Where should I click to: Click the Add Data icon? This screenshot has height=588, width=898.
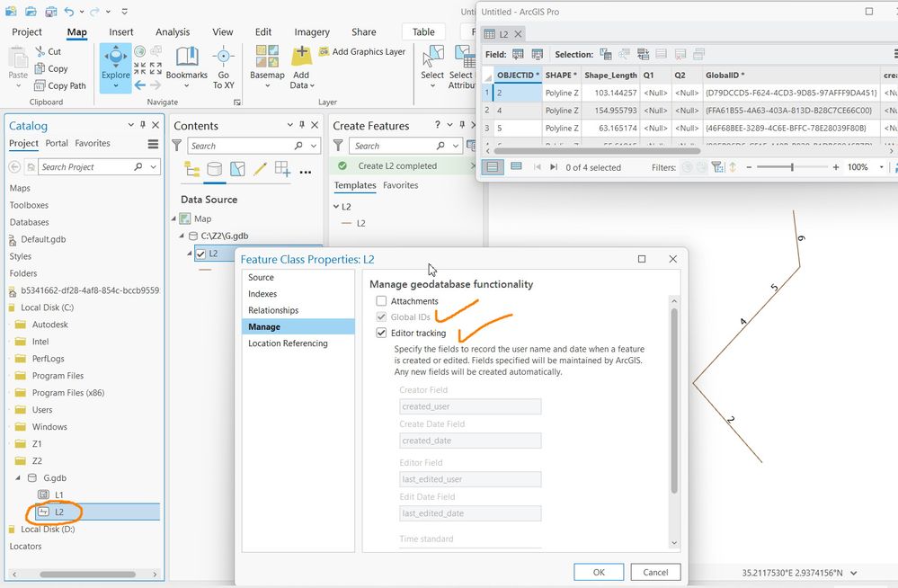(x=301, y=56)
